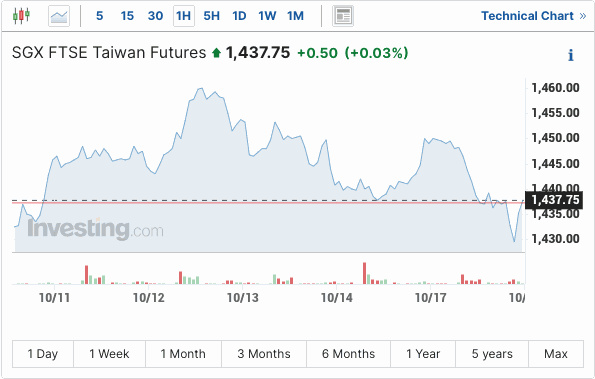The width and height of the screenshot is (595, 379).
Task: Choose the 5 years range
Action: coord(492,354)
